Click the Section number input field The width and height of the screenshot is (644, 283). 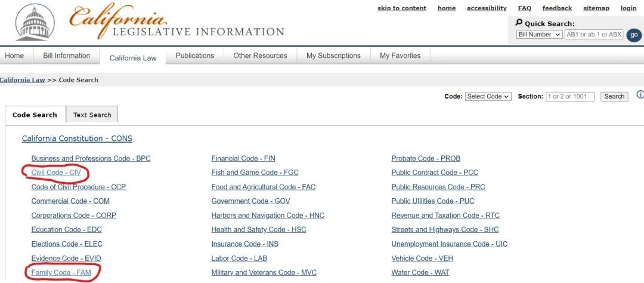pos(570,97)
